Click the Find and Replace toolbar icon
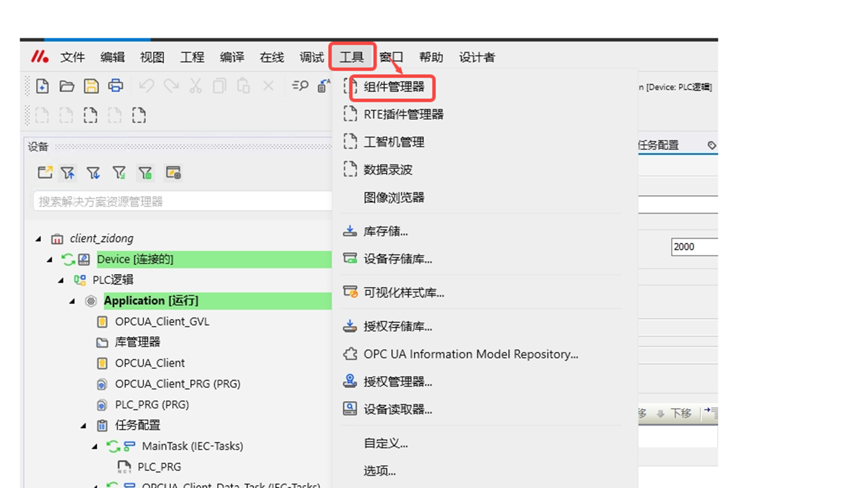The image size is (868, 488). point(300,85)
